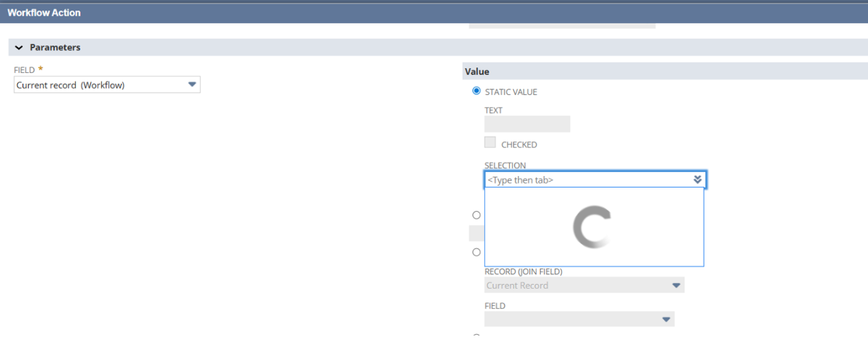Focus the Selection 'Type then tab' field
The width and height of the screenshot is (868, 341).
pos(584,180)
